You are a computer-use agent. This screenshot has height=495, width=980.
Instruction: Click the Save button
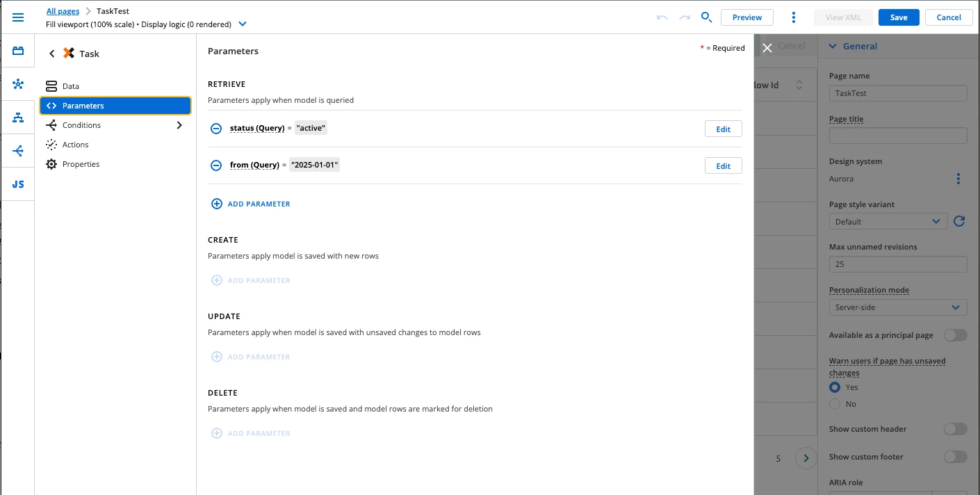899,17
